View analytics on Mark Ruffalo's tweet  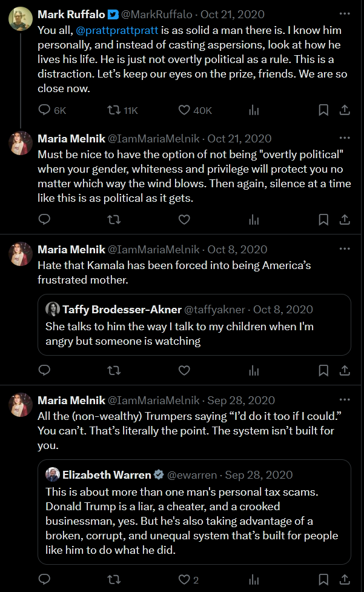tap(254, 110)
